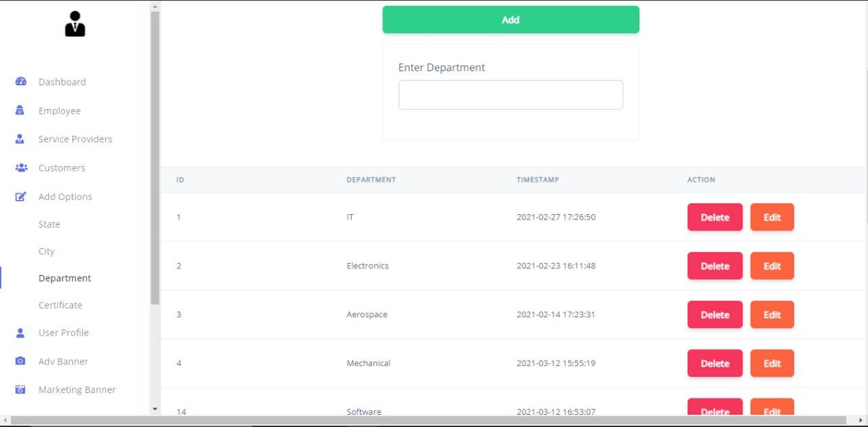Click the Adv Banner camera icon
868x427 pixels.
tap(20, 361)
